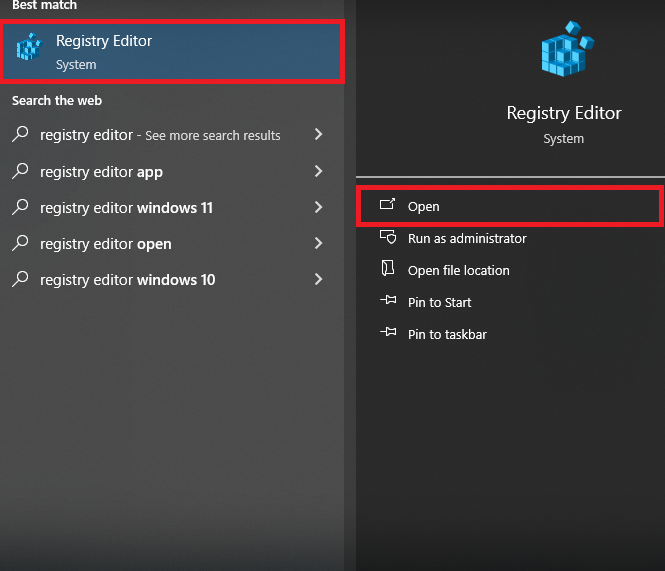The height and width of the screenshot is (571, 665).
Task: Expand the 'registry editor windows 11' chevron
Action: point(318,208)
